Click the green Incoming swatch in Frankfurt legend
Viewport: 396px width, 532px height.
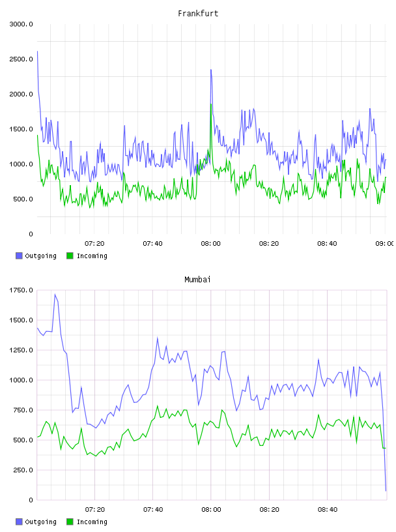70,256
